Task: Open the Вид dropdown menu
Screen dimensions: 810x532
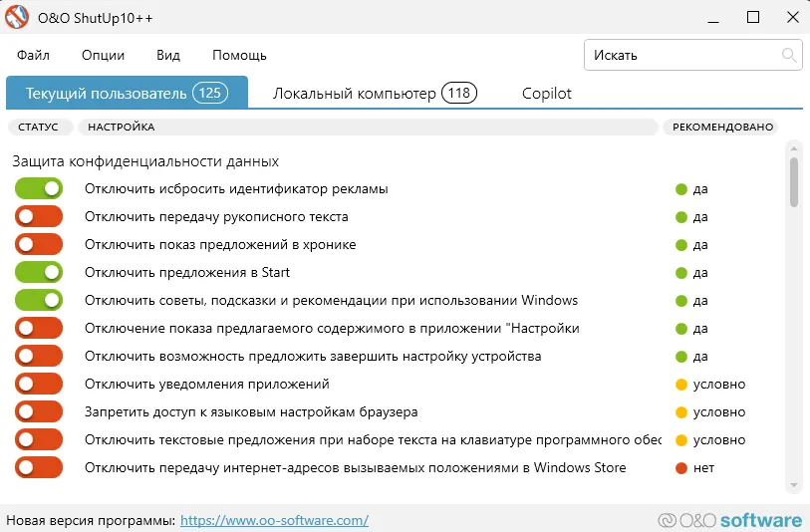Action: pos(168,55)
